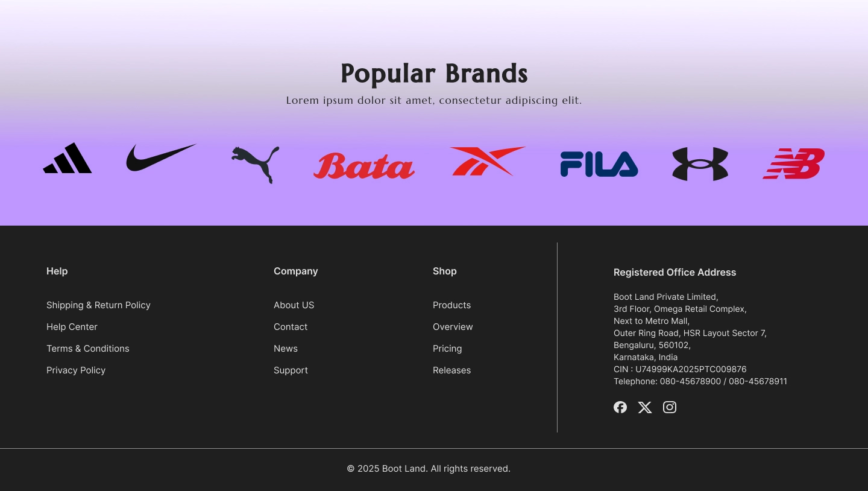View the Pricing page link
The height and width of the screenshot is (491, 868).
click(x=447, y=349)
